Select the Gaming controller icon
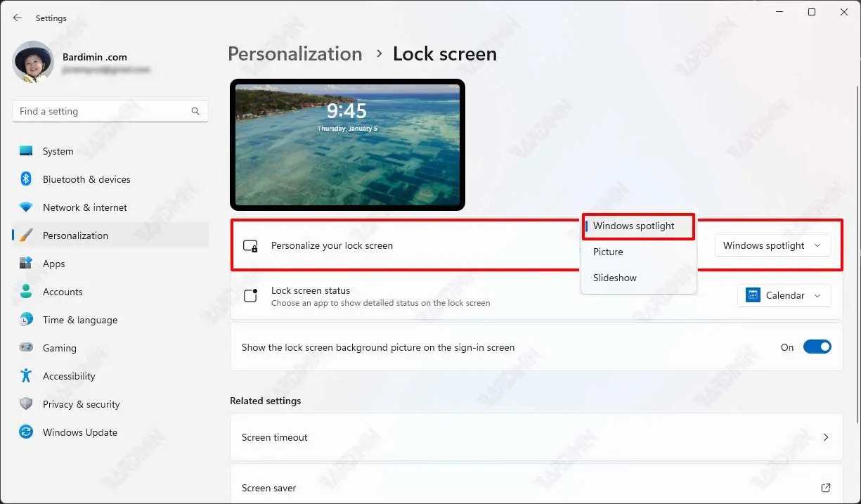Image resolution: width=861 pixels, height=504 pixels. click(26, 348)
